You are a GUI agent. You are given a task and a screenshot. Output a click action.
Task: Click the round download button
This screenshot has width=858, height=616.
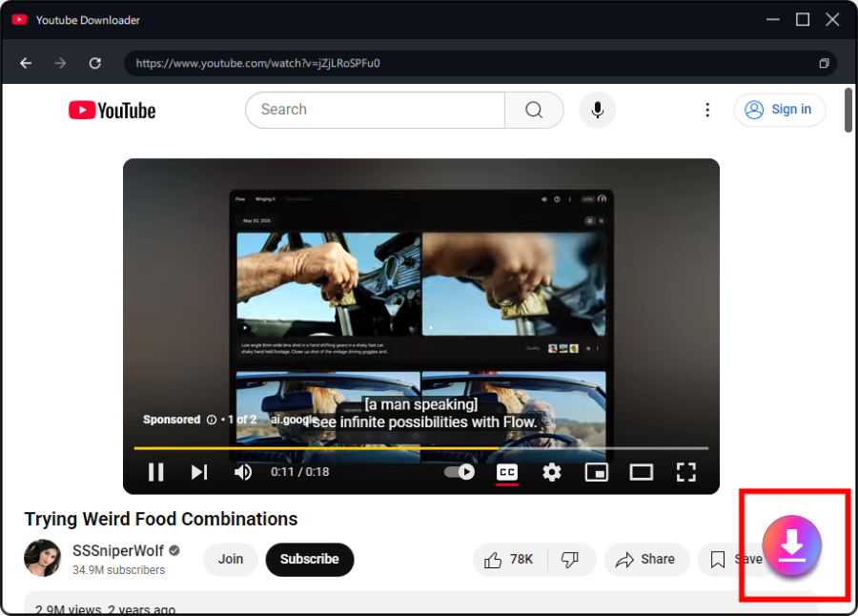point(792,545)
